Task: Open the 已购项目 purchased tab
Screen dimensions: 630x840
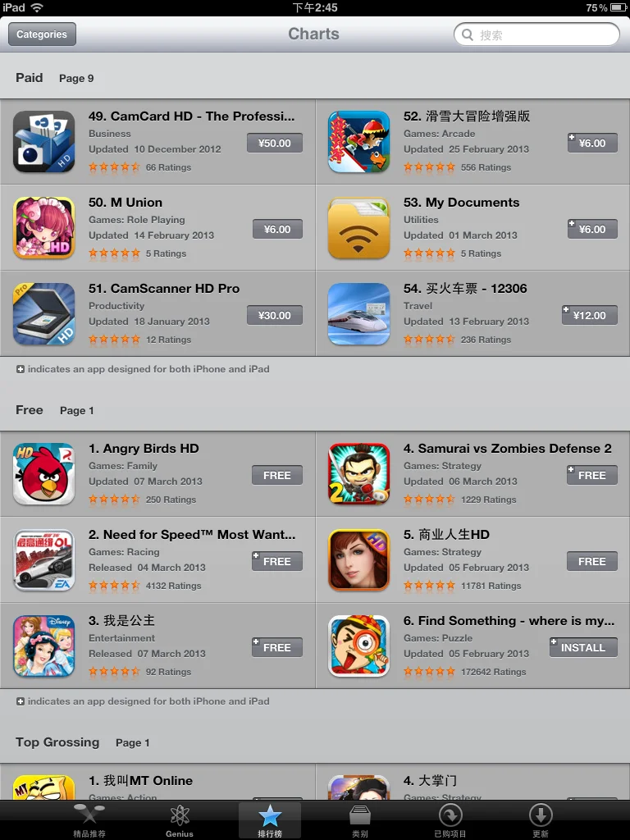Action: pyautogui.click(x=450, y=820)
